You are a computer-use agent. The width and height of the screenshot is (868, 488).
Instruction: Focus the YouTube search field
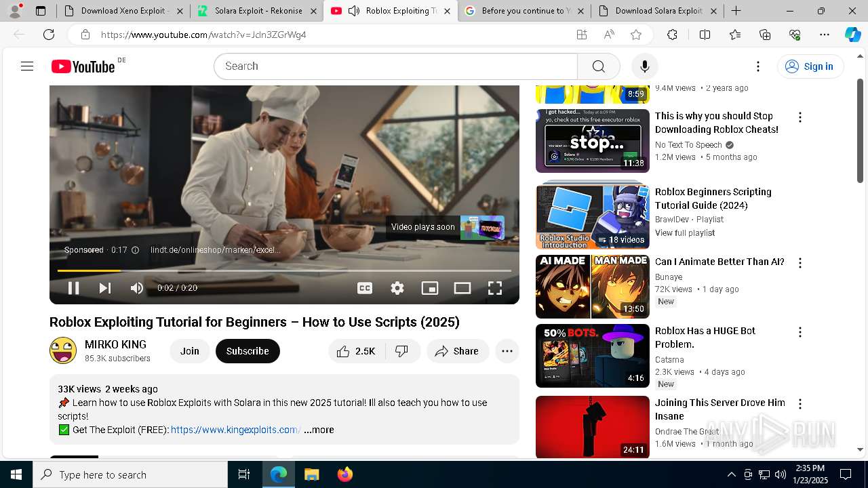pos(395,66)
